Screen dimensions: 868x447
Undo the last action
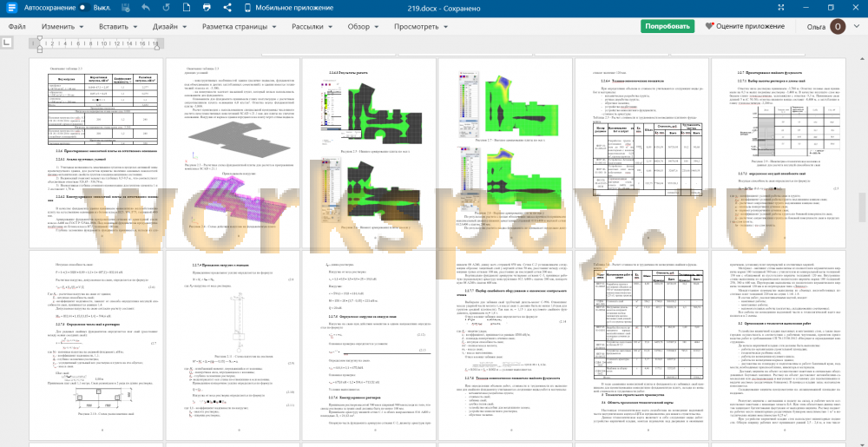click(x=146, y=8)
